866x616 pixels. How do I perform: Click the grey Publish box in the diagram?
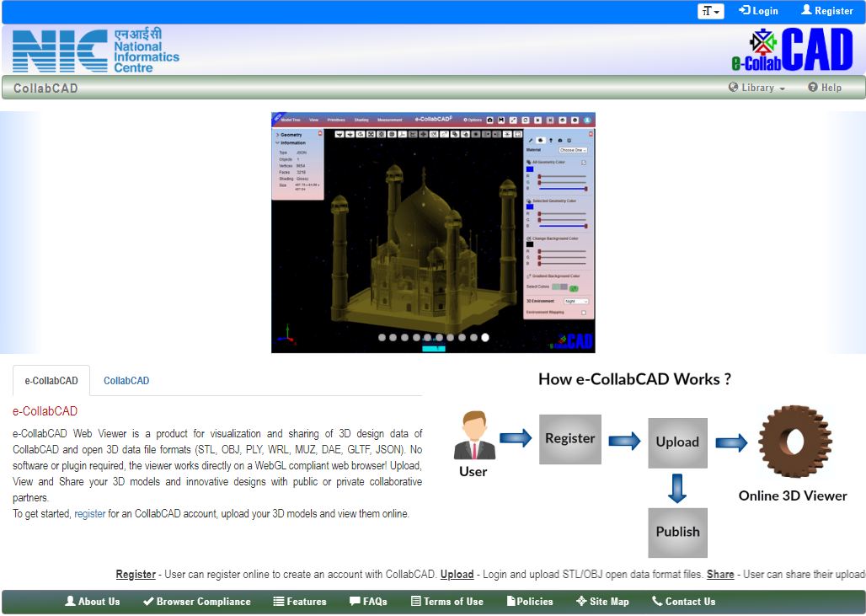(677, 533)
